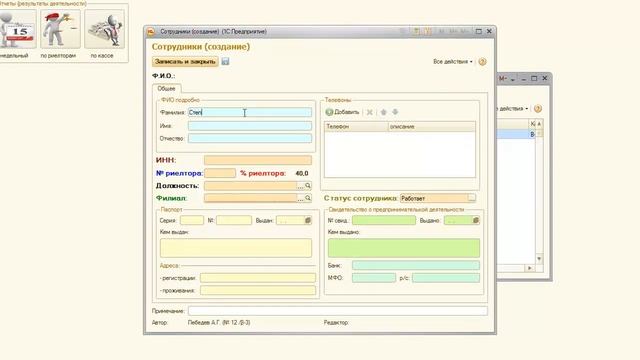This screenshot has width=640, height=360.
Task: Focus the № свид. input field
Action: click(384, 220)
